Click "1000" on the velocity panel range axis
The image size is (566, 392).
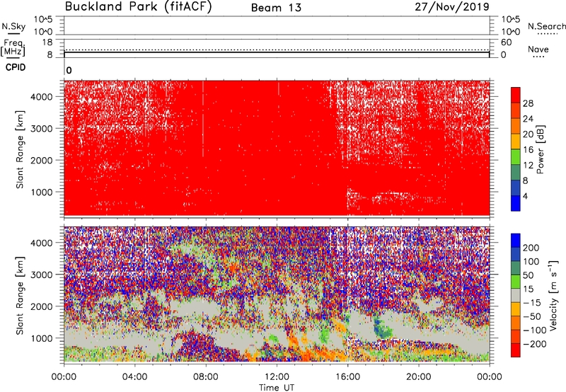click(42, 338)
